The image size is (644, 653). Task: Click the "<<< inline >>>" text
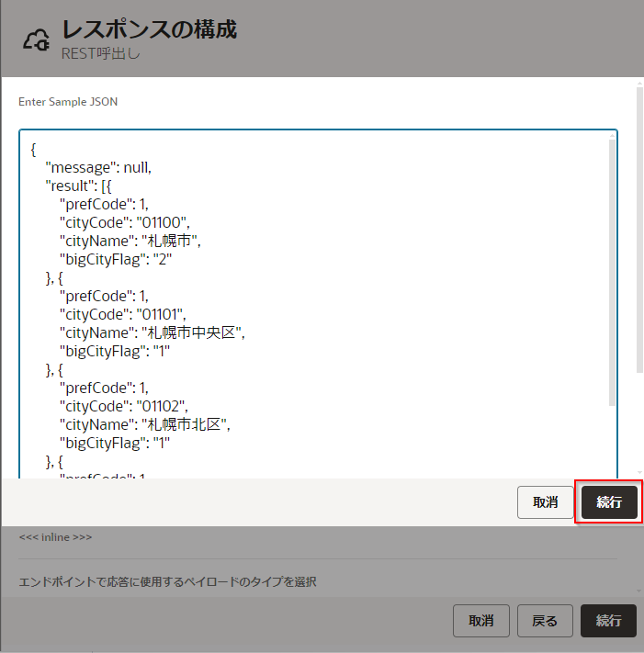coord(56,536)
